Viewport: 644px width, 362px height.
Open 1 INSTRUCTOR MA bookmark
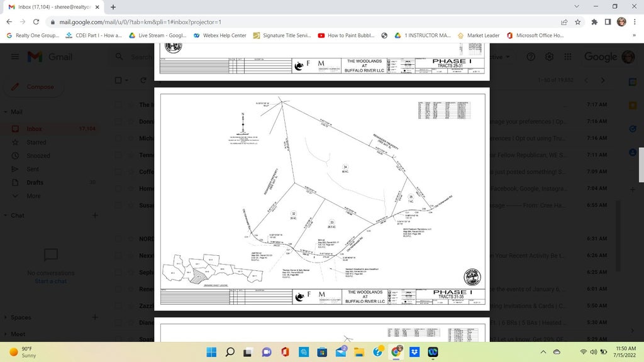(423, 36)
